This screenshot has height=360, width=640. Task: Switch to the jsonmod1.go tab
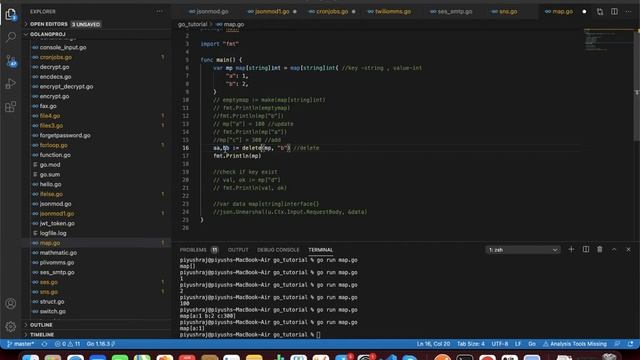[272, 11]
